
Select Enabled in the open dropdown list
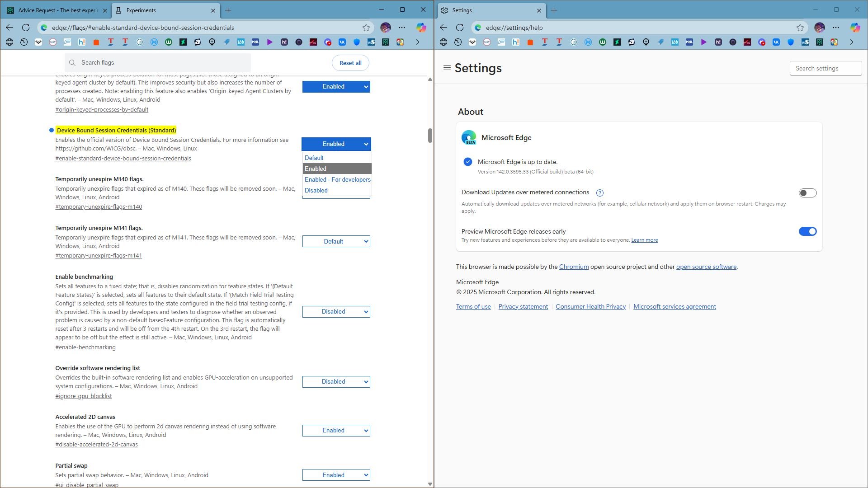(337, 169)
